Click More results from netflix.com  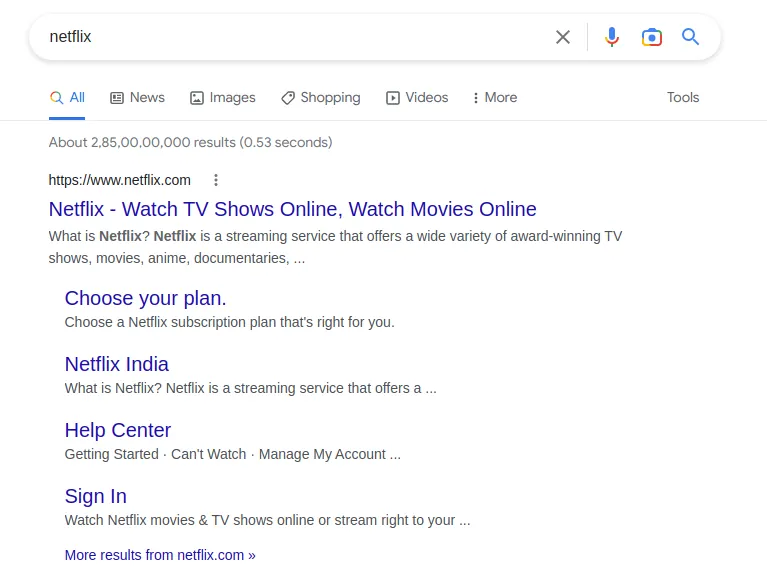[160, 555]
